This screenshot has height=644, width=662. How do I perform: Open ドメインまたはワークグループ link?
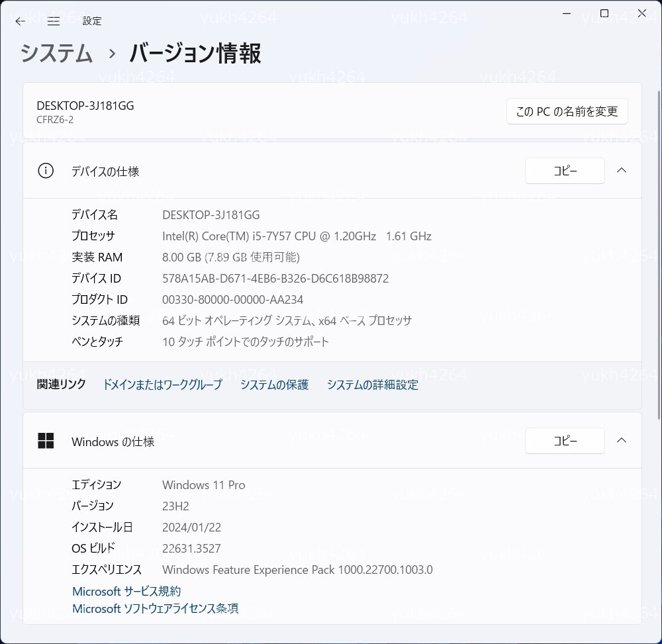pos(163,385)
